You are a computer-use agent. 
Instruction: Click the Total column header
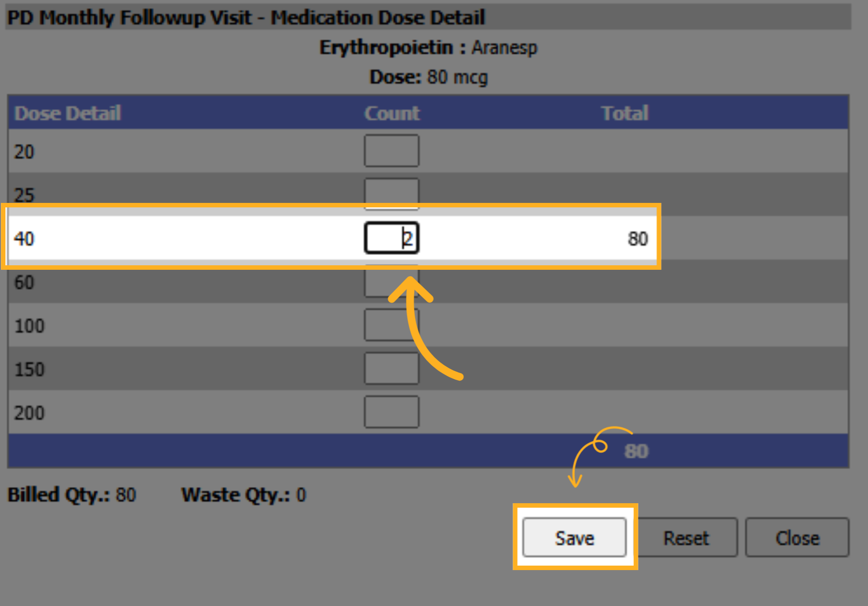click(624, 113)
